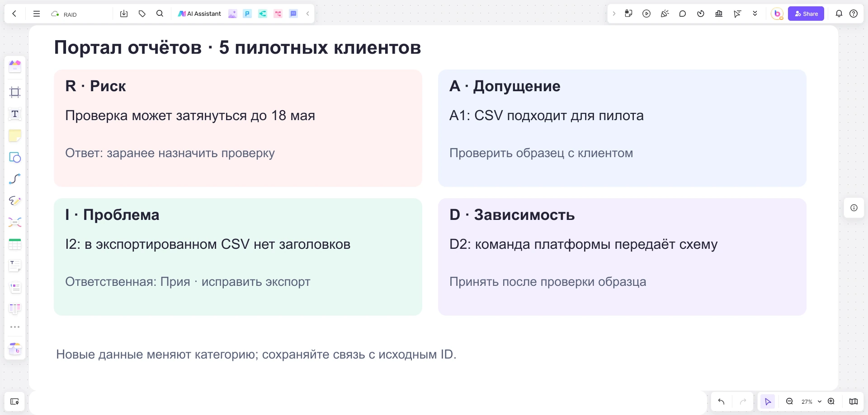Screen dimensions: 868x415
Task: Click the teal mind map AI icon
Action: click(263, 14)
